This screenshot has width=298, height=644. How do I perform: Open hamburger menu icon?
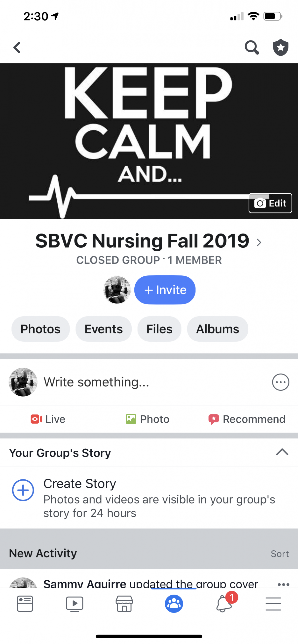tap(273, 604)
